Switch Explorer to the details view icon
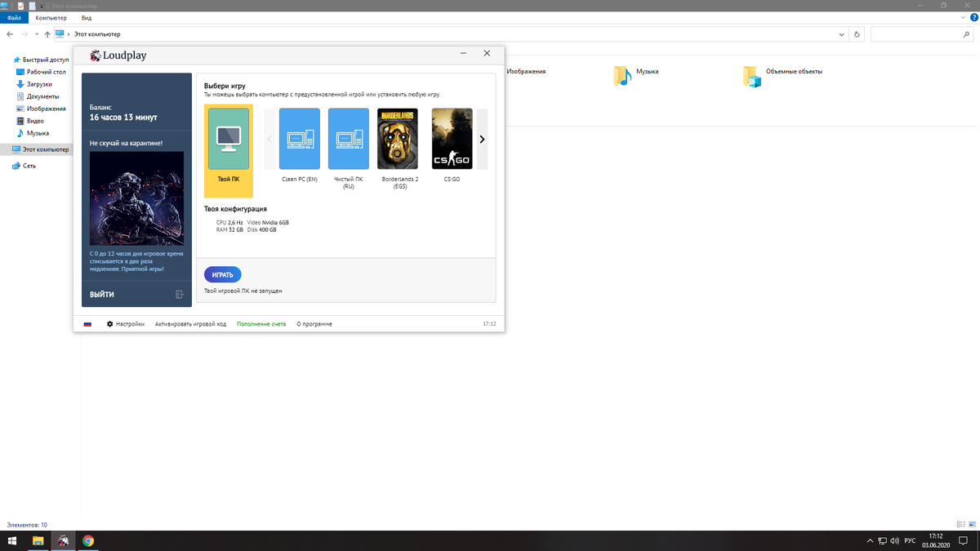 click(x=960, y=524)
